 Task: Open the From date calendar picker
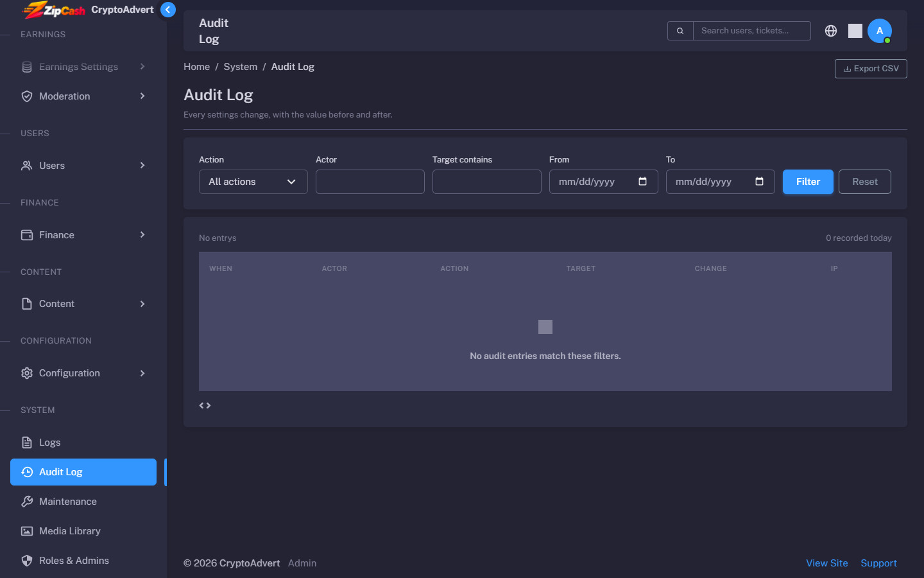point(642,182)
